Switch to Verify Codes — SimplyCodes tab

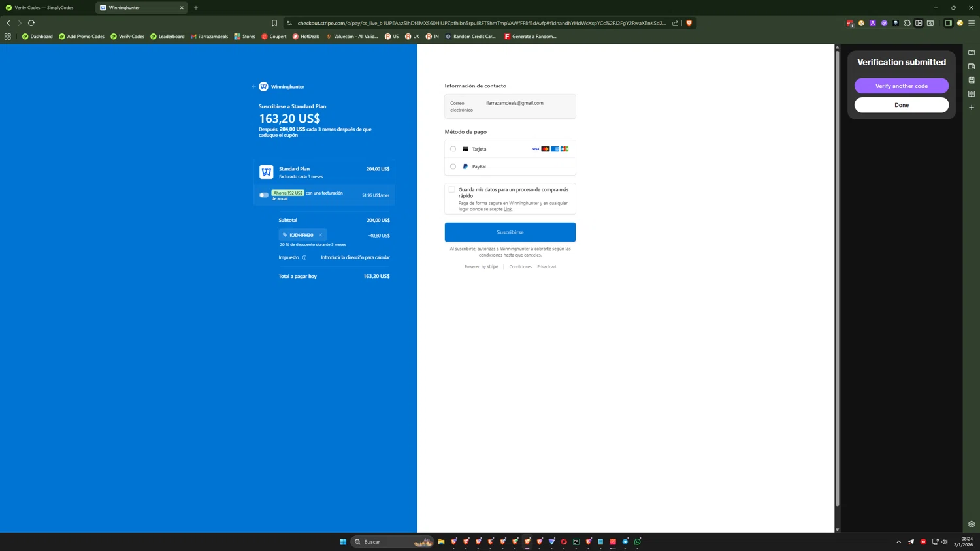click(x=47, y=8)
